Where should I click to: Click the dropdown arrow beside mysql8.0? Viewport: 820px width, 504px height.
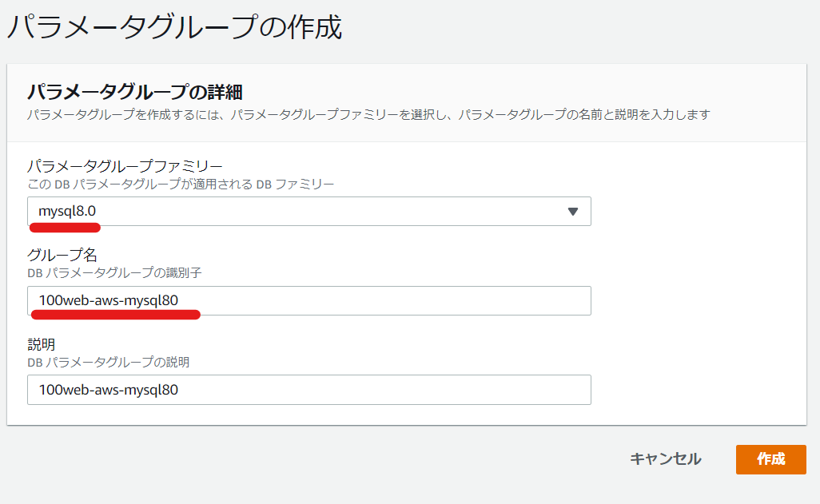coord(572,212)
